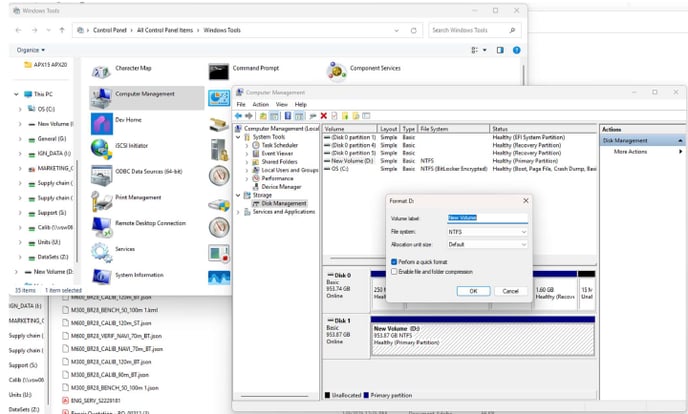The height and width of the screenshot is (414, 688).
Task: Collapse the Storage tree node
Action: [x=238, y=195]
